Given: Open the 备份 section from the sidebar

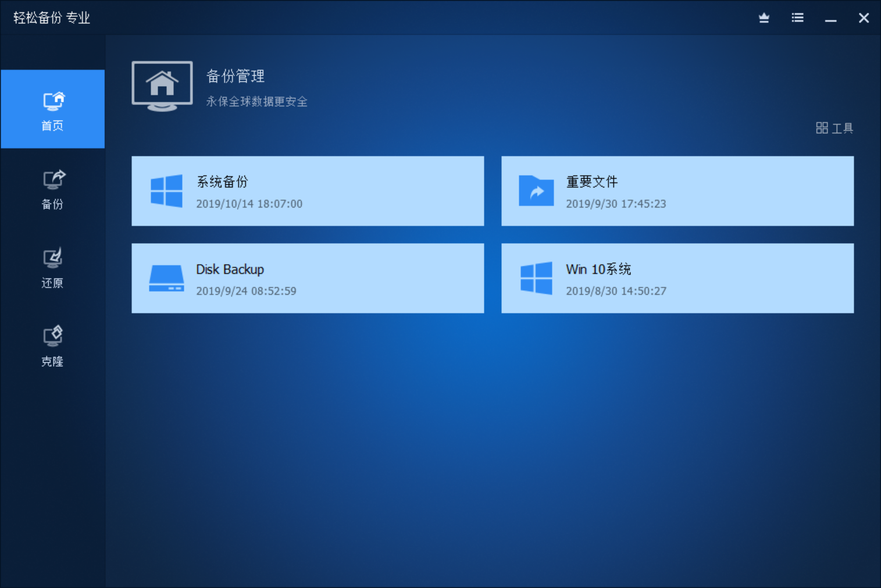Looking at the screenshot, I should tap(53, 189).
